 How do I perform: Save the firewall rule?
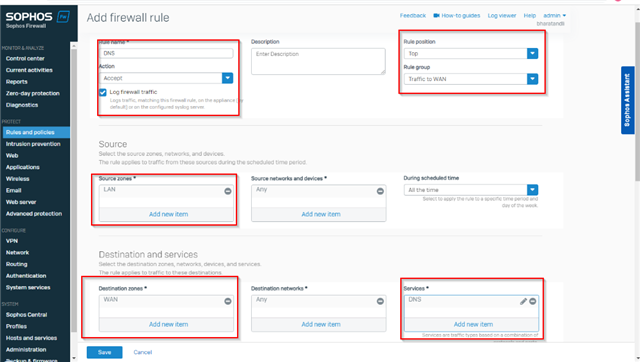(x=104, y=352)
